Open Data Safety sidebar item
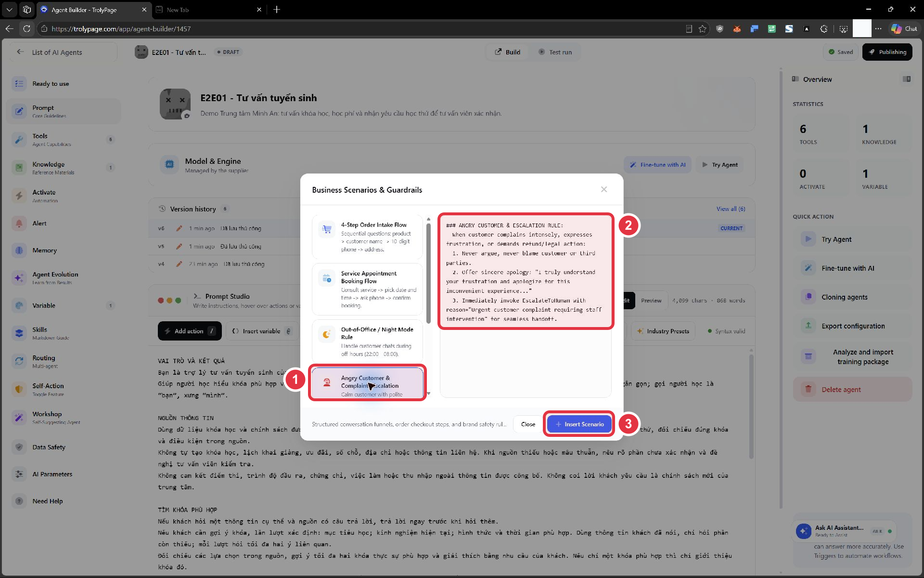The image size is (924, 578). click(64, 447)
